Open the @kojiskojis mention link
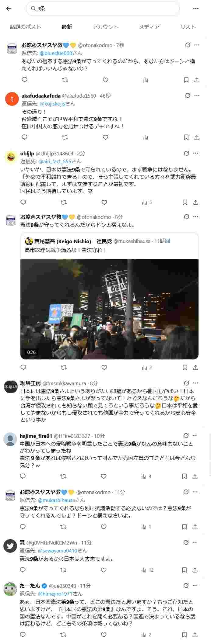This screenshot has width=211, height=644. point(52,103)
